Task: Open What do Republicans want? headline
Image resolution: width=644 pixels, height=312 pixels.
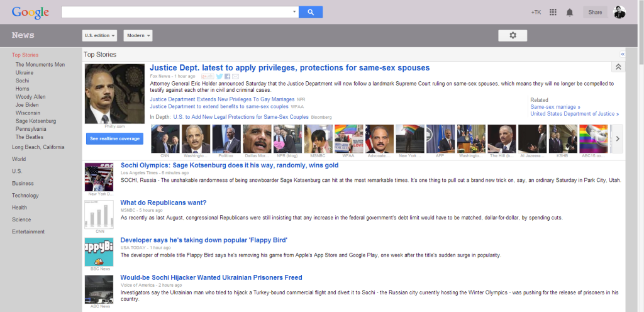Action: (164, 203)
